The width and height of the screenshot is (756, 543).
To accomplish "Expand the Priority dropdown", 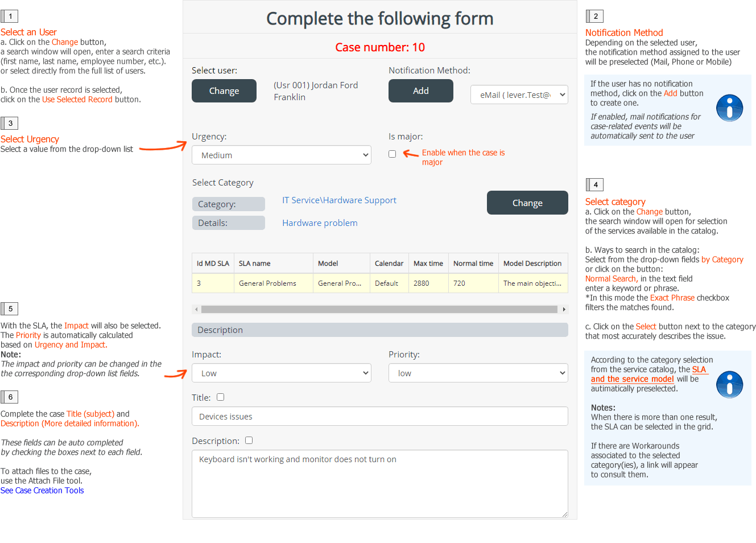I will click(x=478, y=373).
